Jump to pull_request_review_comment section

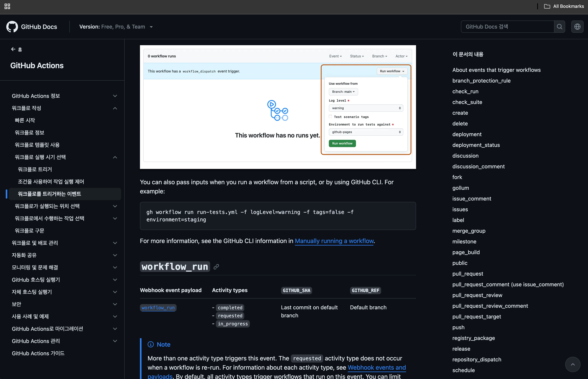(x=490, y=306)
